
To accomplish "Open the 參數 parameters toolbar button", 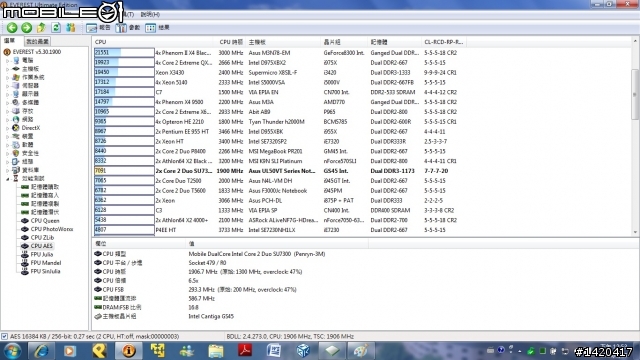I will pos(128,27).
